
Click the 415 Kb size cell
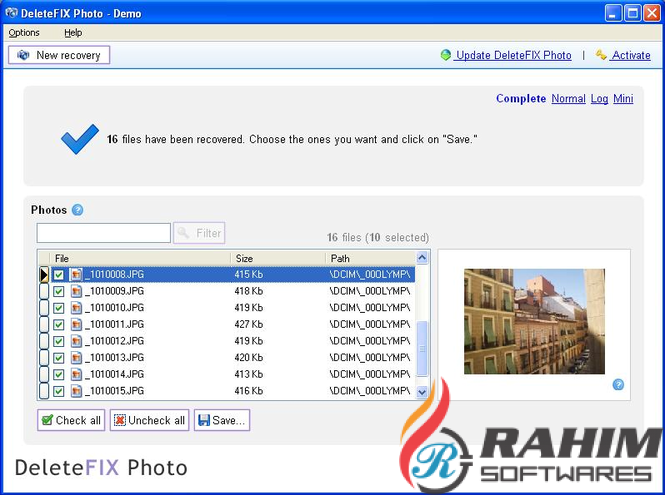[x=249, y=274]
